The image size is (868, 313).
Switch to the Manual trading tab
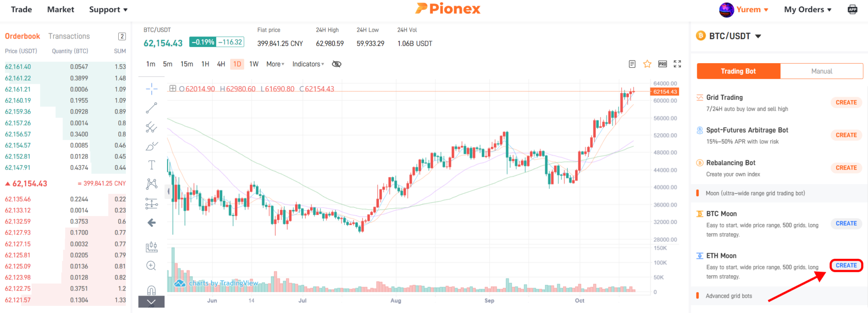(821, 71)
